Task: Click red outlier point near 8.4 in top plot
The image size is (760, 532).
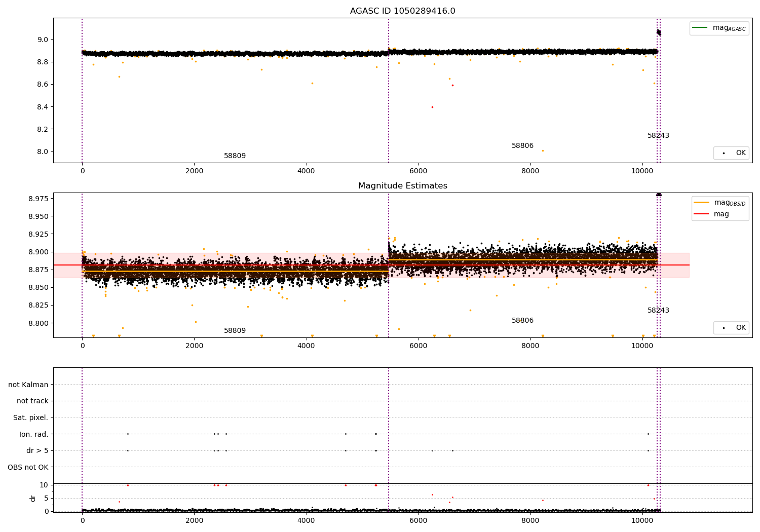Action: pos(432,107)
